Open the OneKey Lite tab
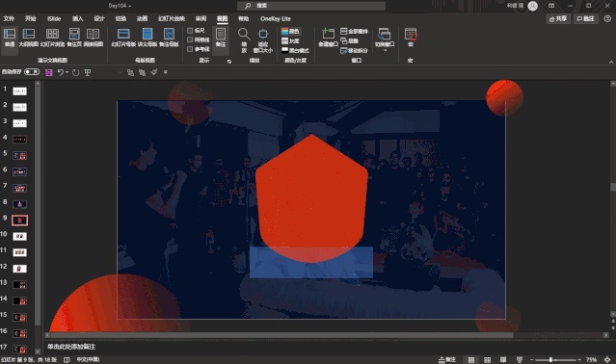Screen dimensions: 616x364 (276, 19)
